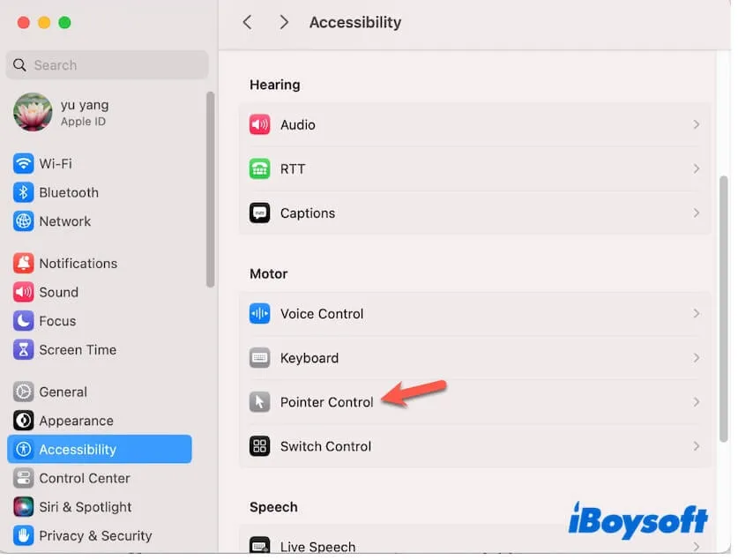Screen dimensions: 738x560
Task: Open the RTT settings row
Action: (474, 169)
